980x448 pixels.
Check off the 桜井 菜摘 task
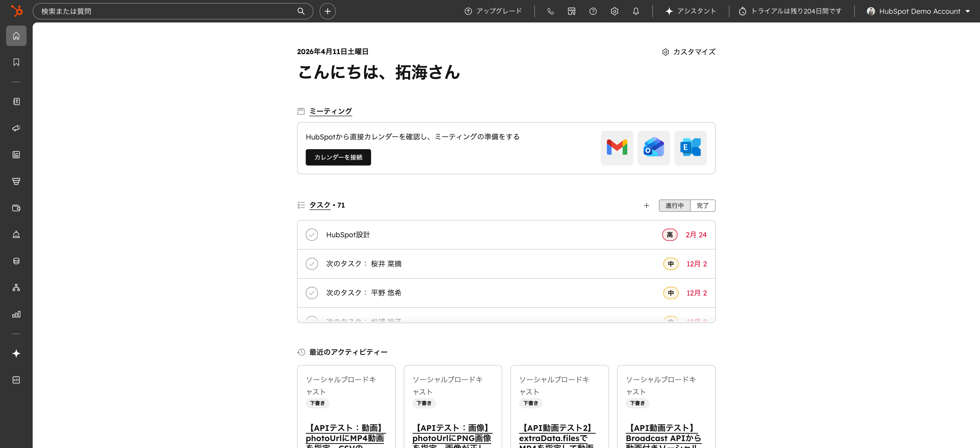coord(312,264)
